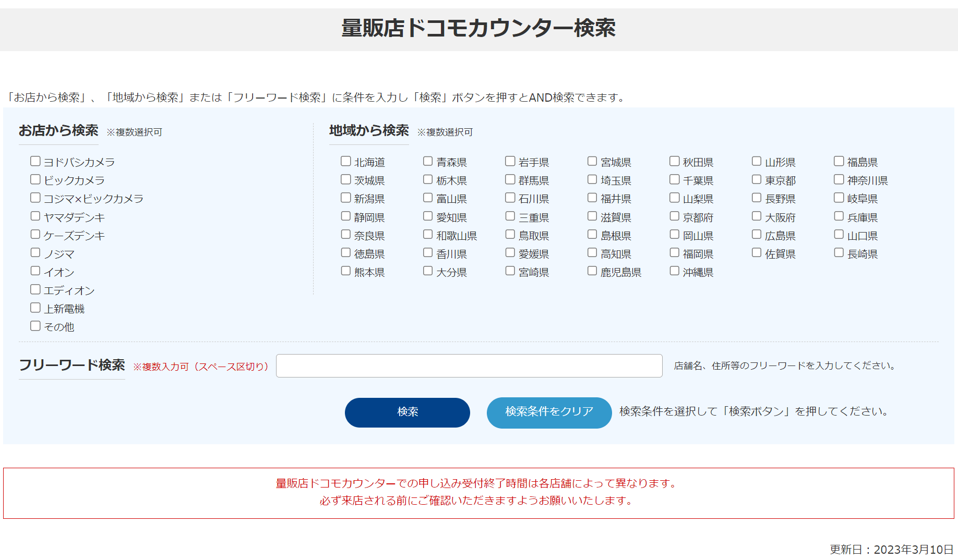Click 検索条件をクリア to reset
This screenshot has height=560, width=958.
[x=549, y=412]
